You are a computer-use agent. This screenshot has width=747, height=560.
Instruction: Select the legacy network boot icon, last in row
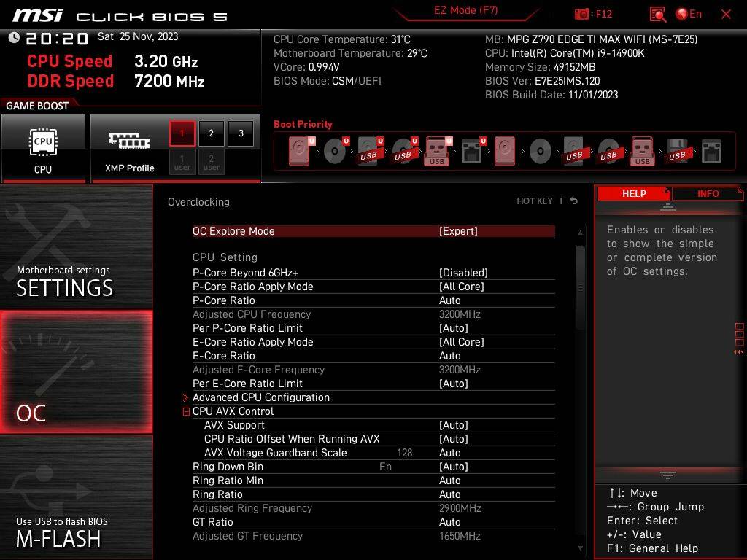(712, 151)
